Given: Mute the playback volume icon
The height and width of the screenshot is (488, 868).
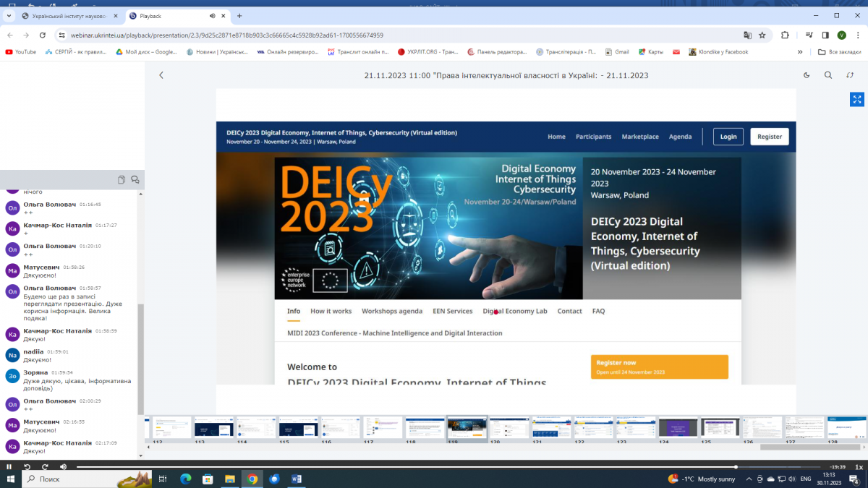Looking at the screenshot, I should click(x=63, y=467).
